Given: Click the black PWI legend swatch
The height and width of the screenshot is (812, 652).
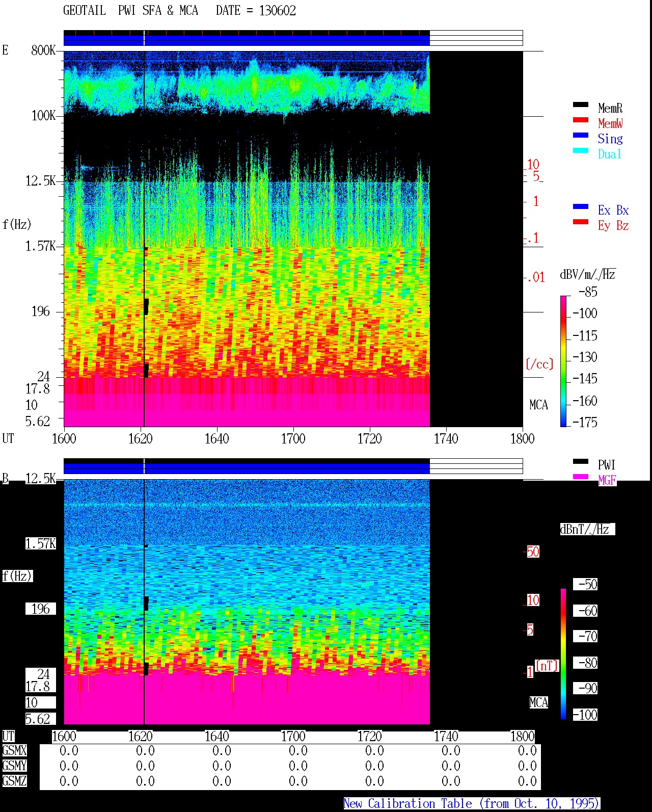Looking at the screenshot, I should click(581, 461).
